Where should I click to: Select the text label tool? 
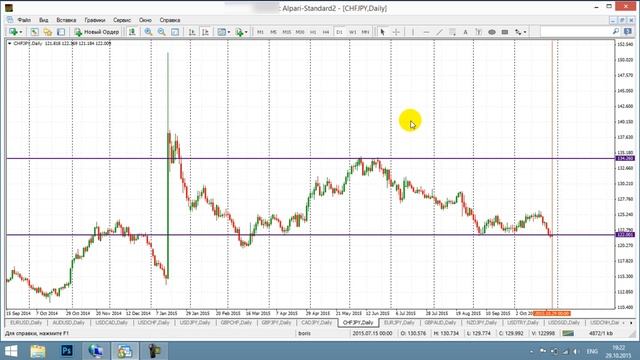pyautogui.click(x=478, y=32)
